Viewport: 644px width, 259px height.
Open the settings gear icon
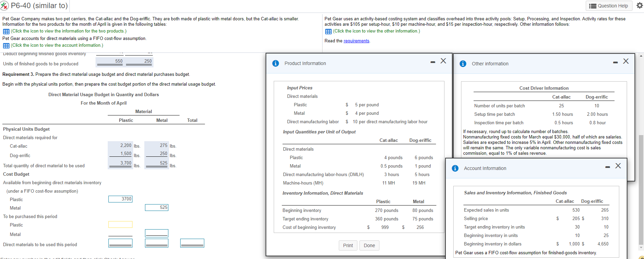pos(640,5)
